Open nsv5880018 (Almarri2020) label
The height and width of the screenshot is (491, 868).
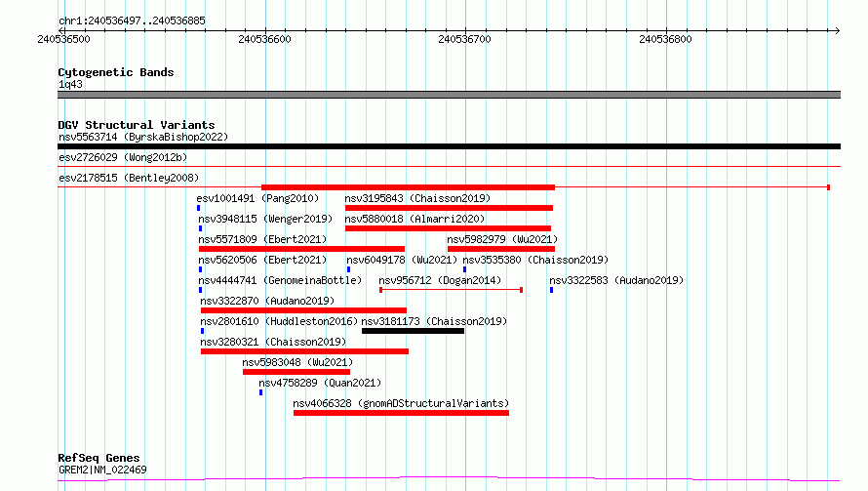click(414, 219)
